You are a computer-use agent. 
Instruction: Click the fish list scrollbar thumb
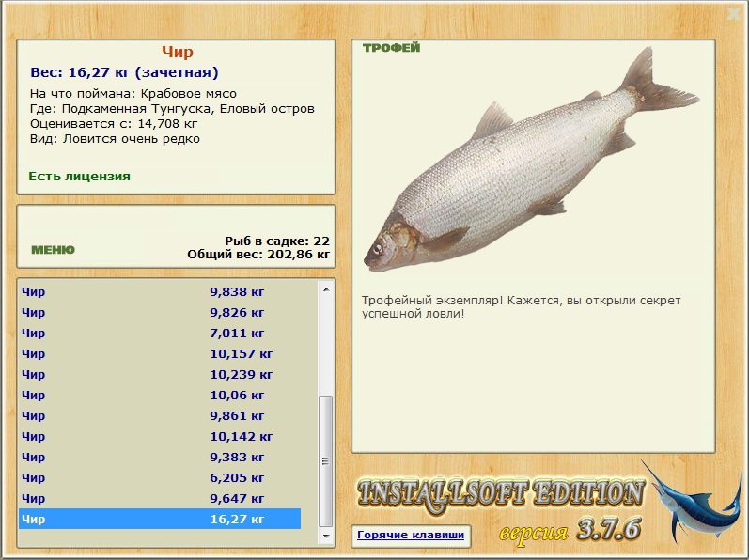tap(326, 461)
